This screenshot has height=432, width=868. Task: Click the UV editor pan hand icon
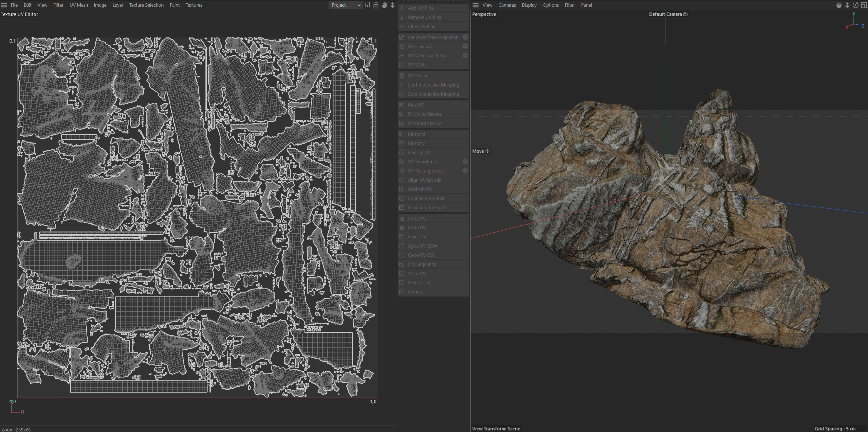tap(384, 5)
